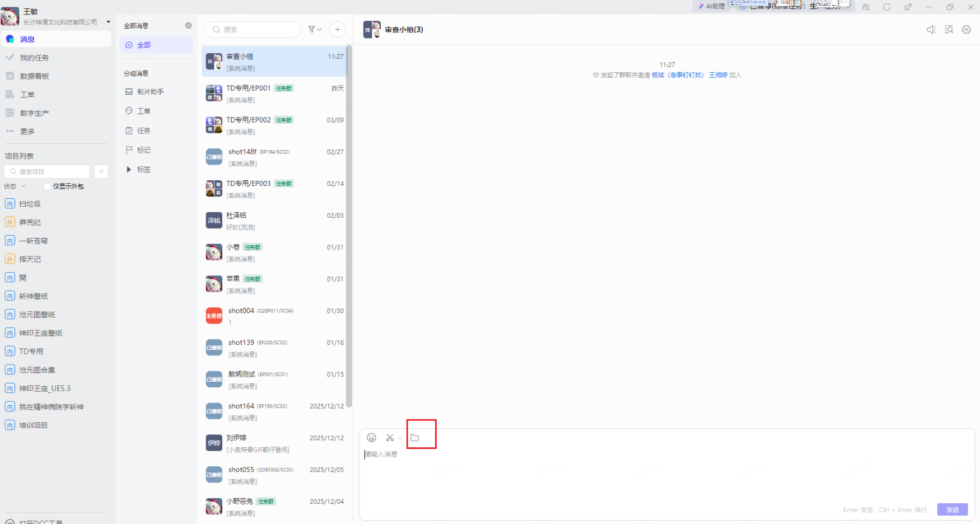Open the TD专用/EP003 chat
Viewport: 980px width, 524px height.
point(274,189)
